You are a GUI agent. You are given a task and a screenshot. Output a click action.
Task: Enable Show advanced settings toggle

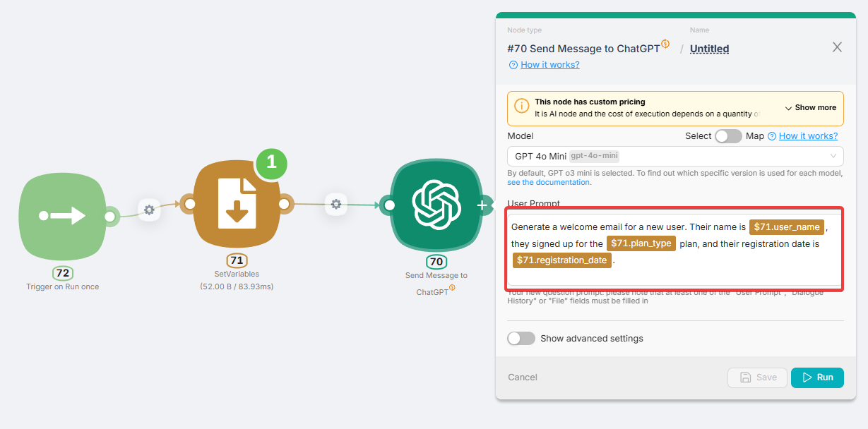tap(521, 338)
